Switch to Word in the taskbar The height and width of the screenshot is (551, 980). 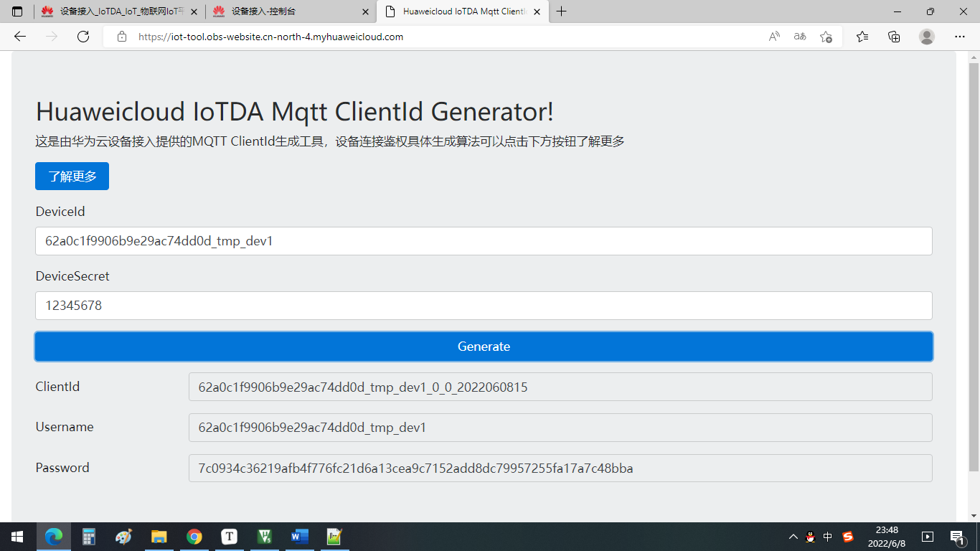pyautogui.click(x=299, y=537)
